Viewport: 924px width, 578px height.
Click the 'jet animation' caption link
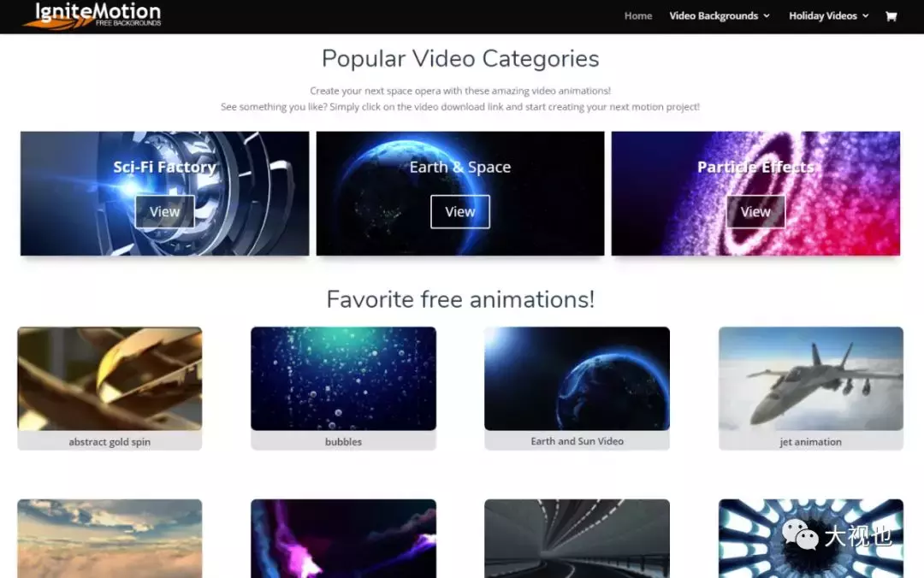coord(810,442)
